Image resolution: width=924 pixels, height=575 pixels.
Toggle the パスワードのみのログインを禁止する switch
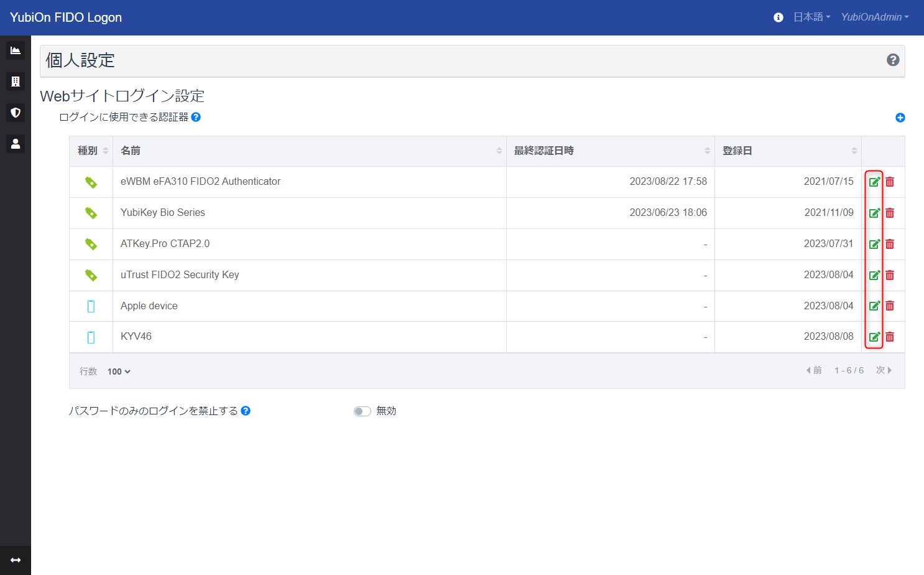pyautogui.click(x=362, y=411)
